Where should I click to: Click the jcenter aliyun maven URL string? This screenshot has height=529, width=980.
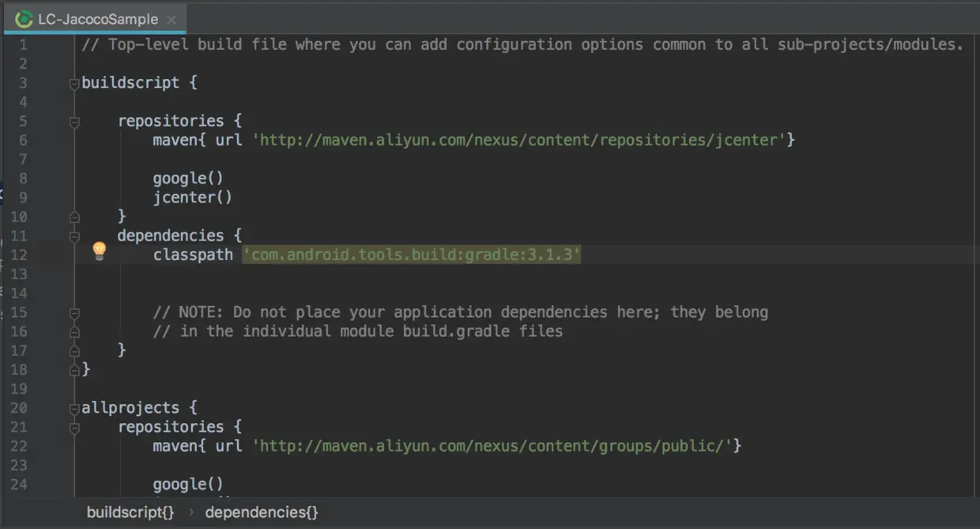pos(519,140)
